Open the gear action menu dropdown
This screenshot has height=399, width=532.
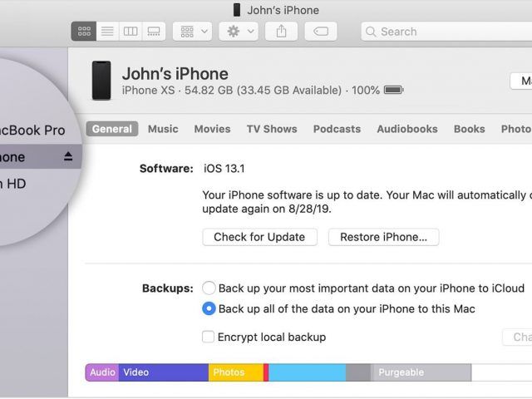[x=239, y=32]
